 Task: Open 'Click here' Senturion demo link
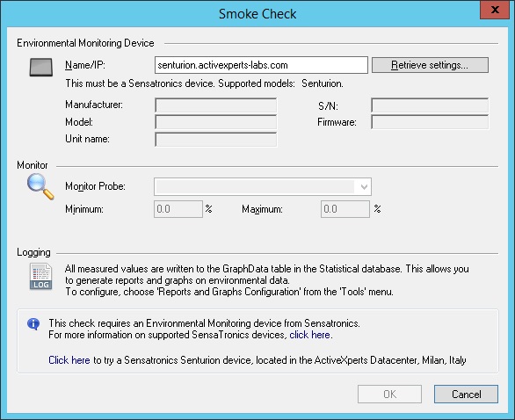click(x=69, y=360)
